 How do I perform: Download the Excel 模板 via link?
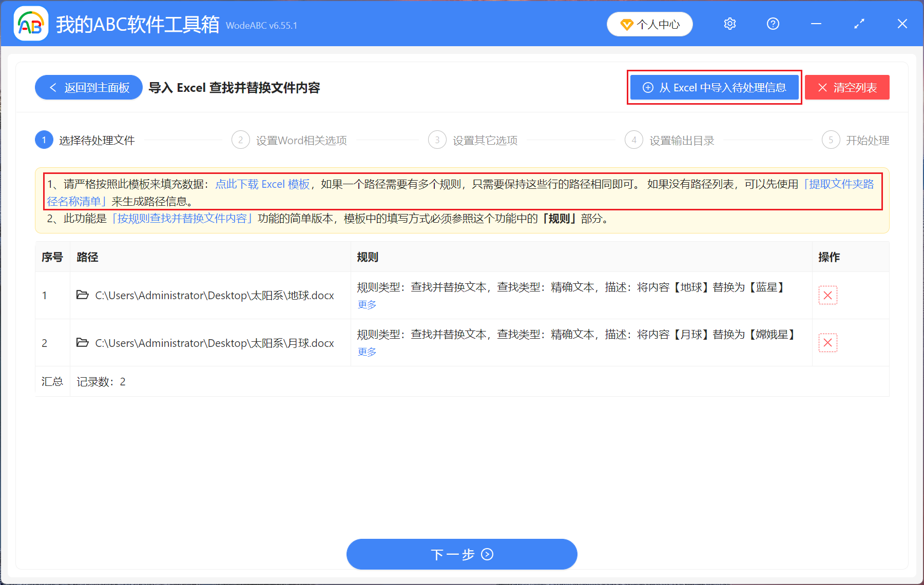(262, 184)
